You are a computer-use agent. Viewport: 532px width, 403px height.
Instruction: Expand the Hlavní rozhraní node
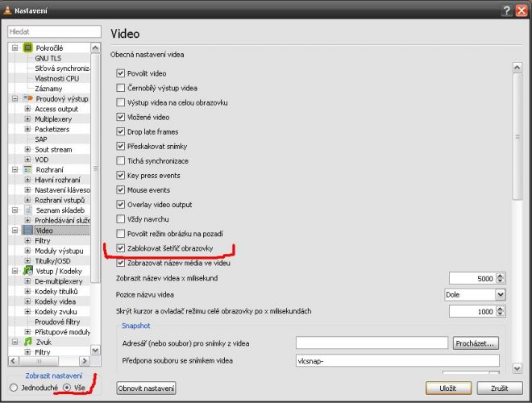pyautogui.click(x=27, y=180)
